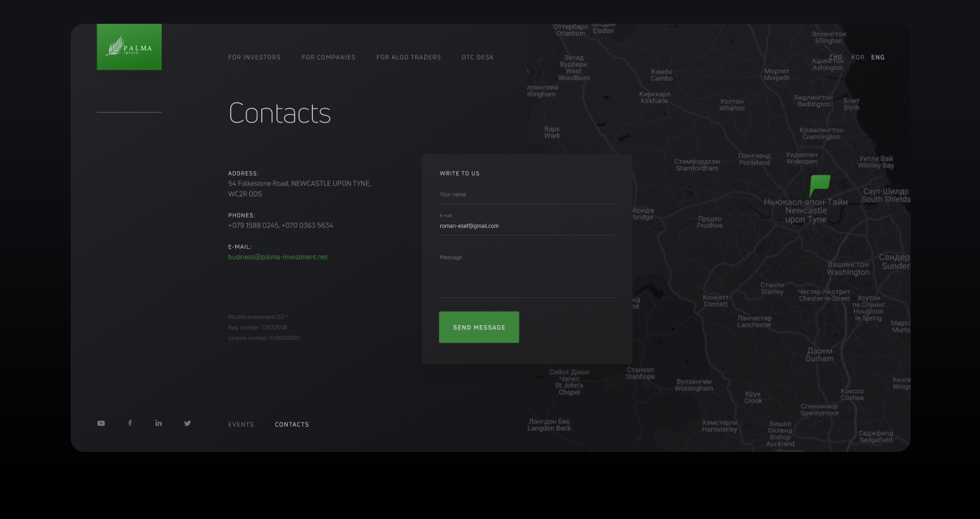Click the PALMA Invest logo
The image size is (980, 519).
(129, 47)
